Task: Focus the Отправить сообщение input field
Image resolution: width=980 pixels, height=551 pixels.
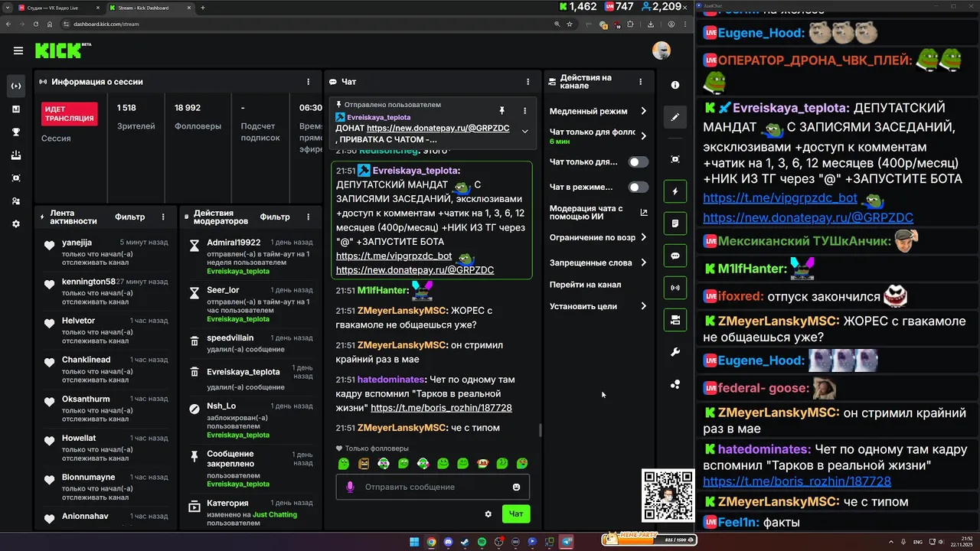Action: pos(433,487)
